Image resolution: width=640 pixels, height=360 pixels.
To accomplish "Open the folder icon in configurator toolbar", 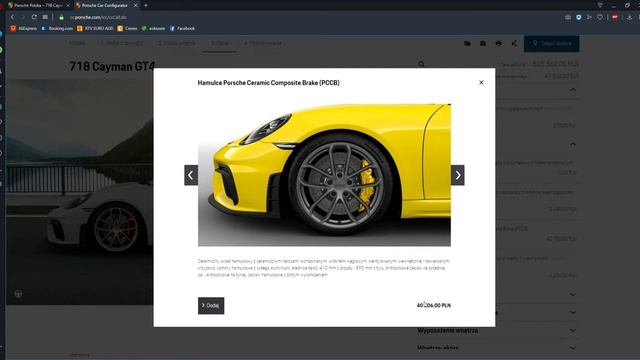I will click(x=467, y=43).
